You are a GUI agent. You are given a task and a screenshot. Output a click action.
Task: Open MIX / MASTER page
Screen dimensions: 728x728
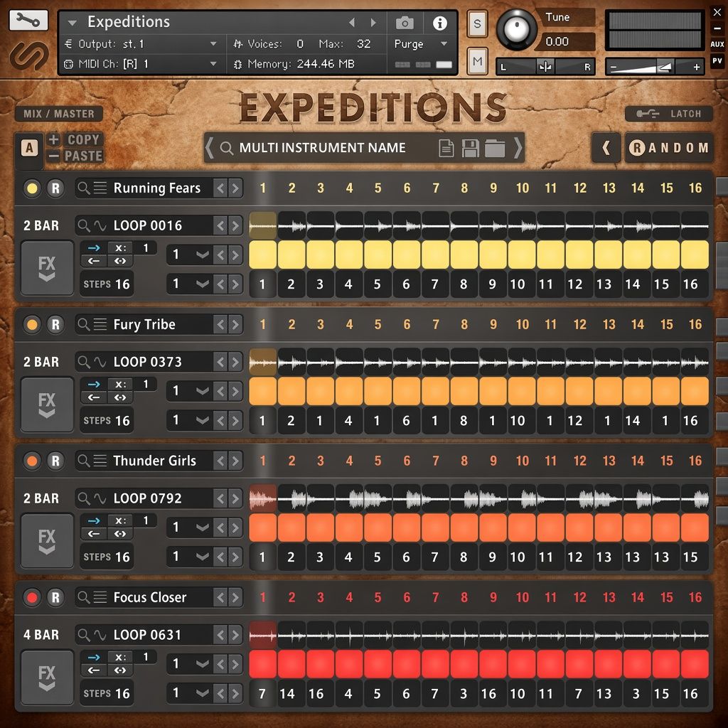tap(59, 114)
